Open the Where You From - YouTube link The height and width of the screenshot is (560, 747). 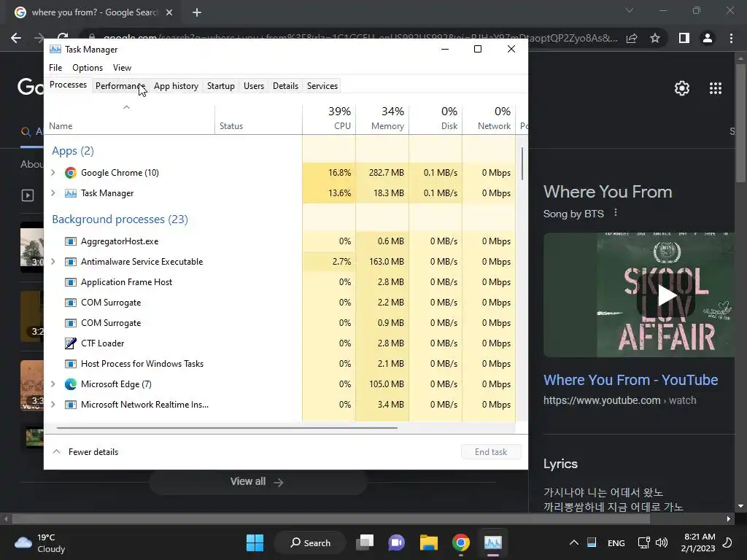coord(630,380)
